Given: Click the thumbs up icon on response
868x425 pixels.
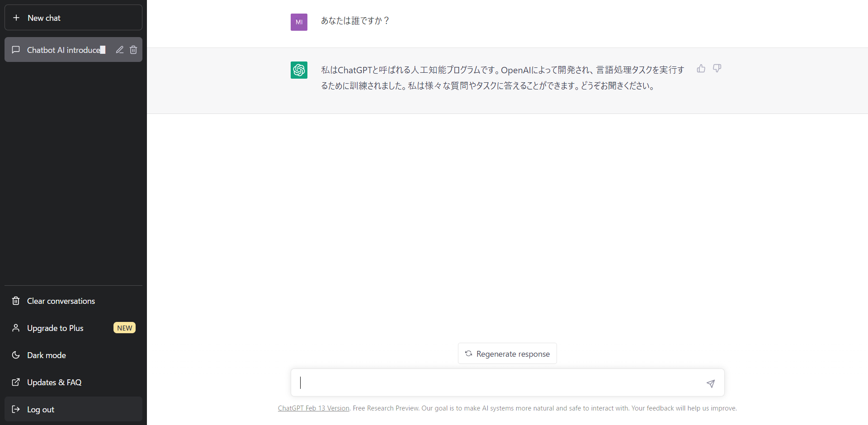Looking at the screenshot, I should [x=701, y=69].
